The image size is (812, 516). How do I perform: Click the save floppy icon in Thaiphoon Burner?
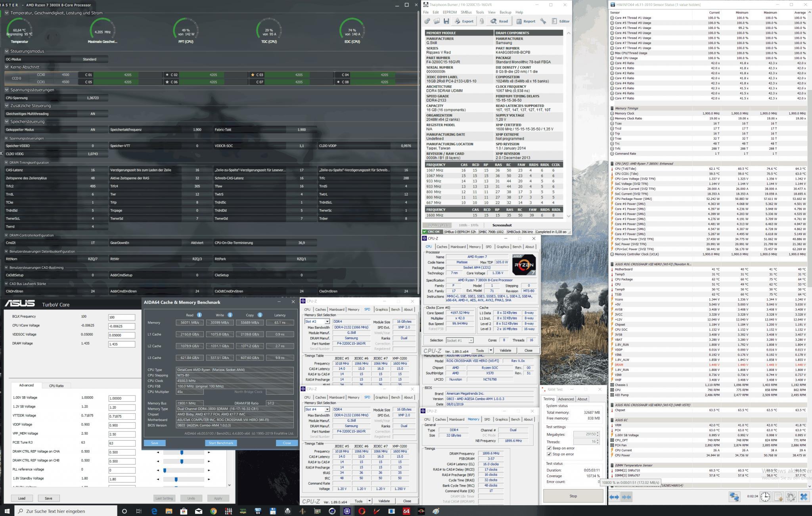[x=446, y=21]
